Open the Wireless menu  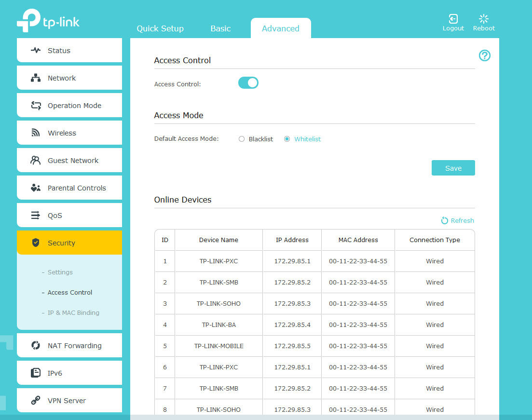(69, 133)
